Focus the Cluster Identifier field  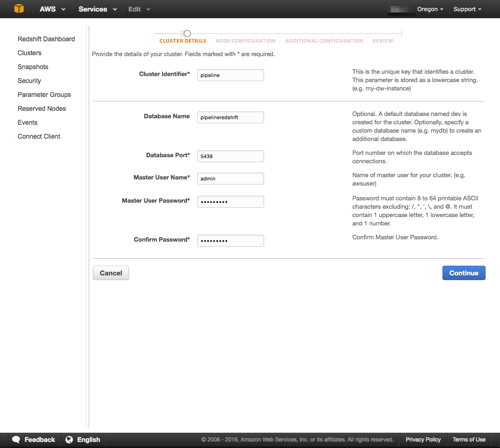pos(231,75)
